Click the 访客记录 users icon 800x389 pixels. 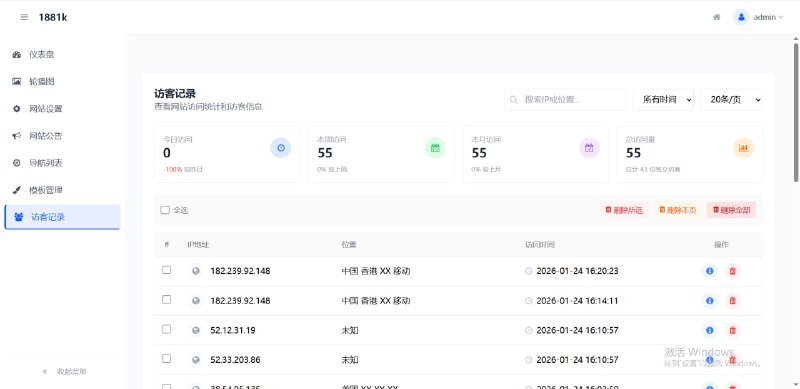coord(19,217)
